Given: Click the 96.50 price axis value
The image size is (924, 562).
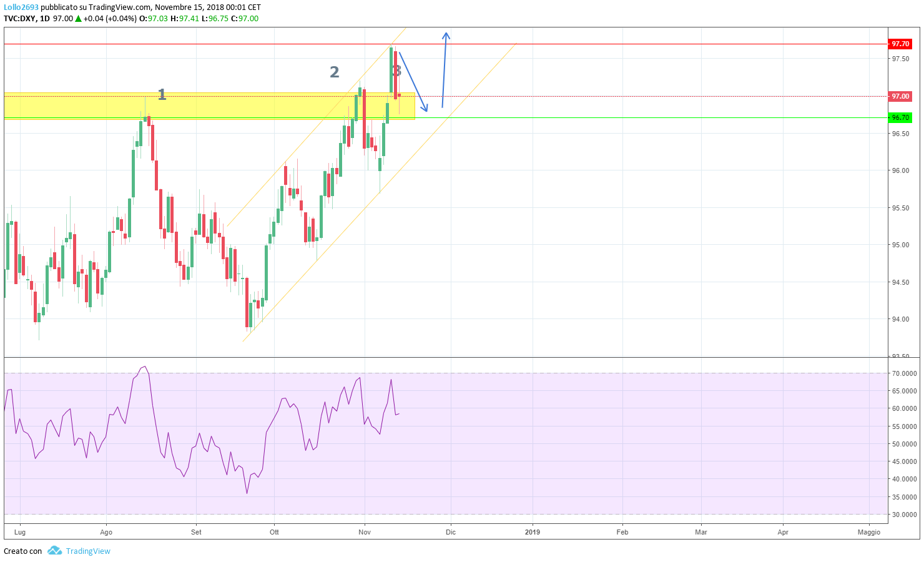Looking at the screenshot, I should click(900, 134).
